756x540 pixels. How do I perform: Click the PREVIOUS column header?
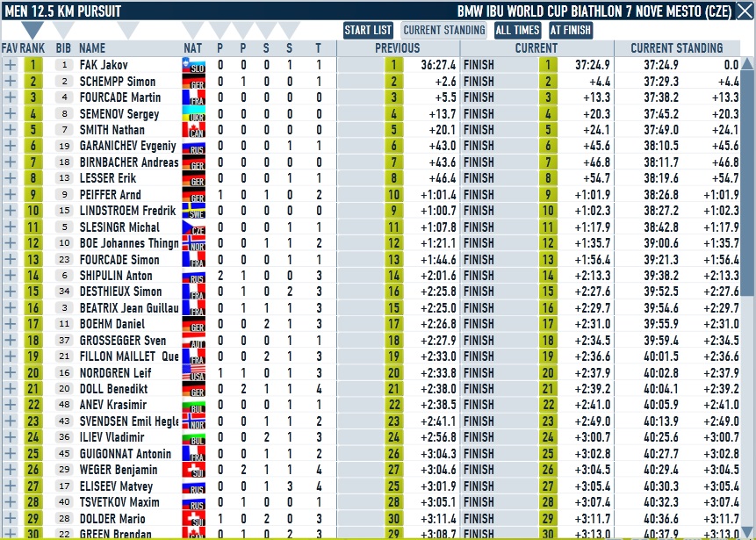[x=398, y=48]
